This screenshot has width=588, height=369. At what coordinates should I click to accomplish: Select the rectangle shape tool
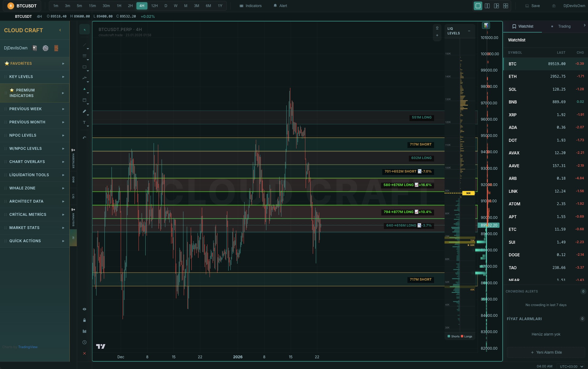84,67
